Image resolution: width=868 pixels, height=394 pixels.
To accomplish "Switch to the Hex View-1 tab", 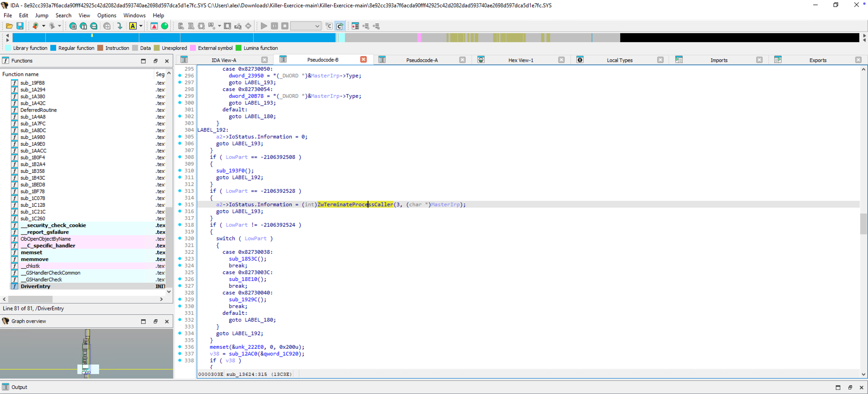I will coord(521,60).
